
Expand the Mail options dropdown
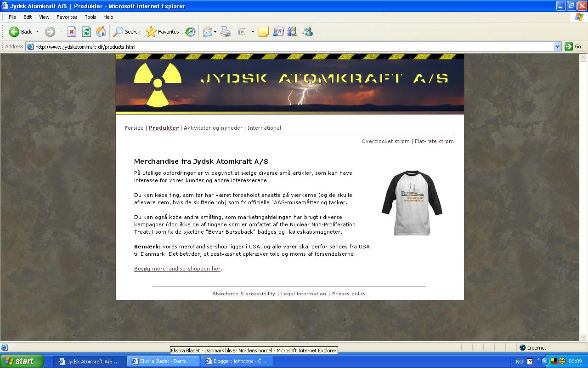click(x=215, y=32)
